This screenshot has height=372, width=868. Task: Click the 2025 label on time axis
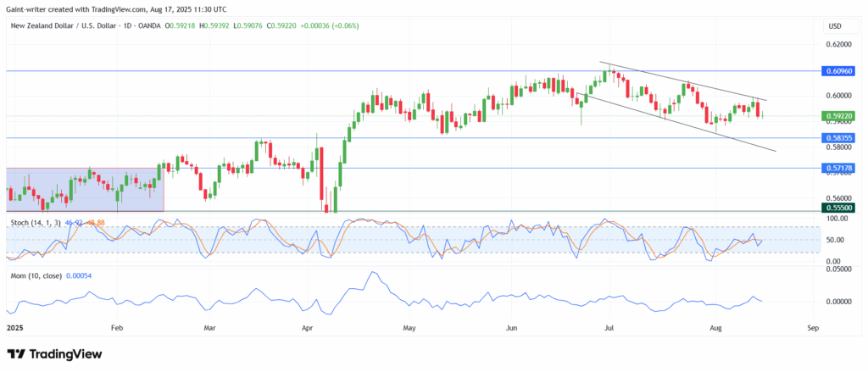(14, 328)
